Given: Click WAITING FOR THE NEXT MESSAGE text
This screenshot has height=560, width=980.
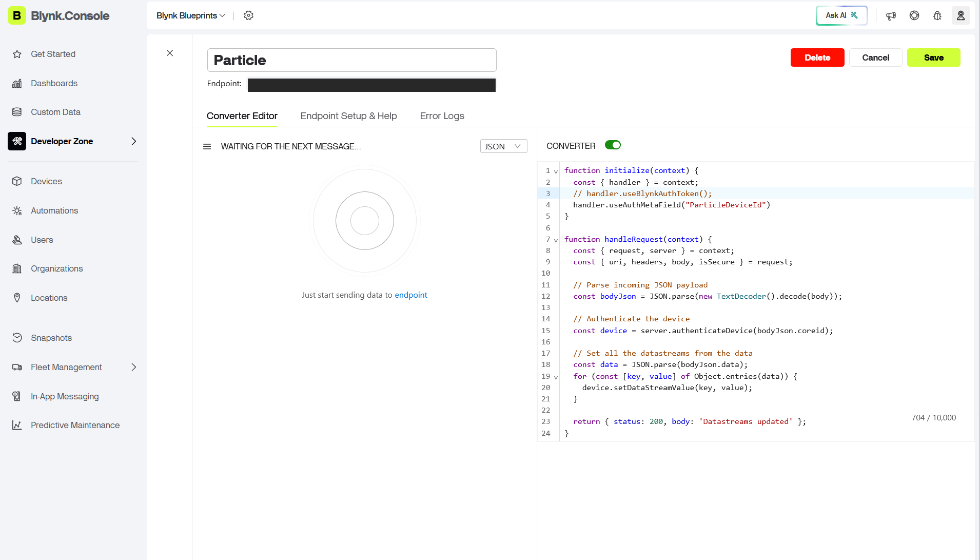Looking at the screenshot, I should [x=291, y=147].
